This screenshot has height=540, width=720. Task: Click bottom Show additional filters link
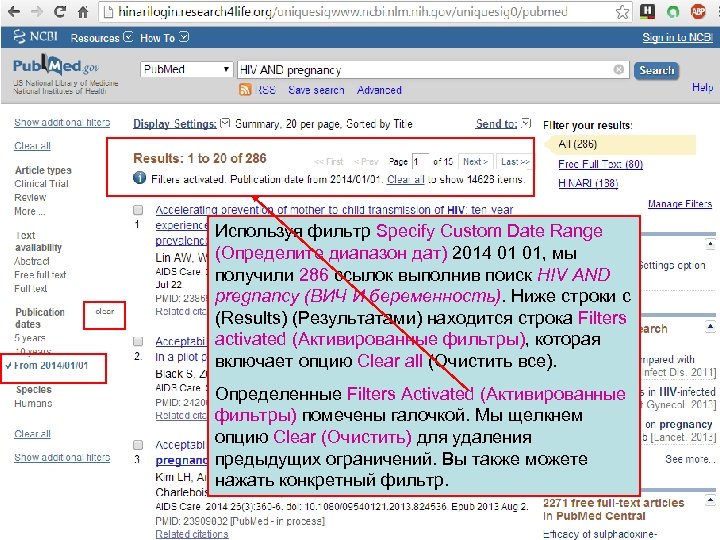62,457
